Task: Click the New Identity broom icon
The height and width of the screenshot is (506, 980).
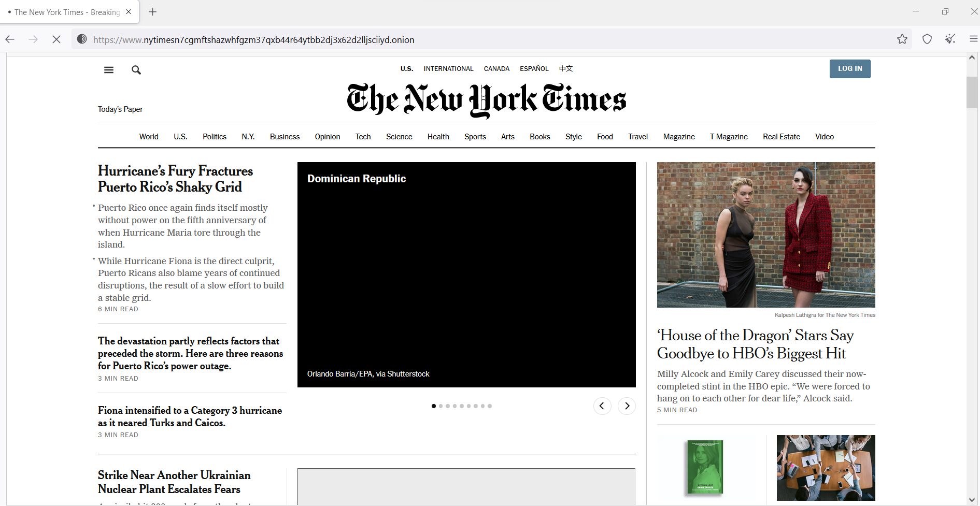Action: pyautogui.click(x=949, y=39)
